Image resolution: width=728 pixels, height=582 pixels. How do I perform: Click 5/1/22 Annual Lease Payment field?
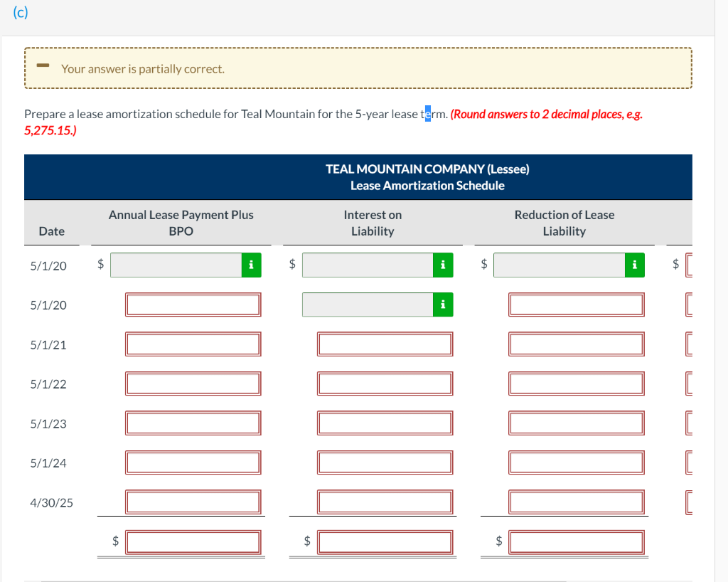click(193, 383)
